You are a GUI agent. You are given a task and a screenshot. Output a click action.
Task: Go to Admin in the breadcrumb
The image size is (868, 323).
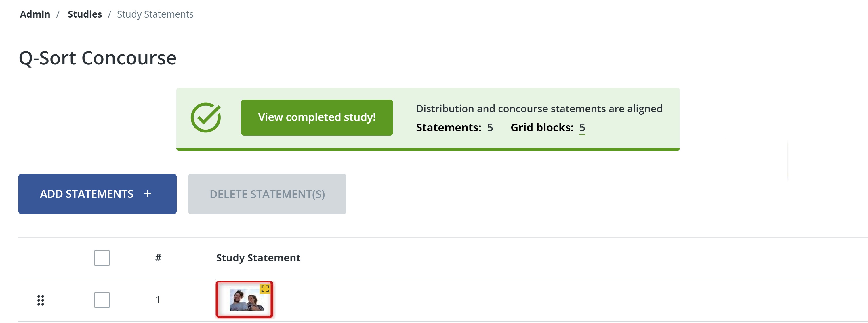[35, 14]
